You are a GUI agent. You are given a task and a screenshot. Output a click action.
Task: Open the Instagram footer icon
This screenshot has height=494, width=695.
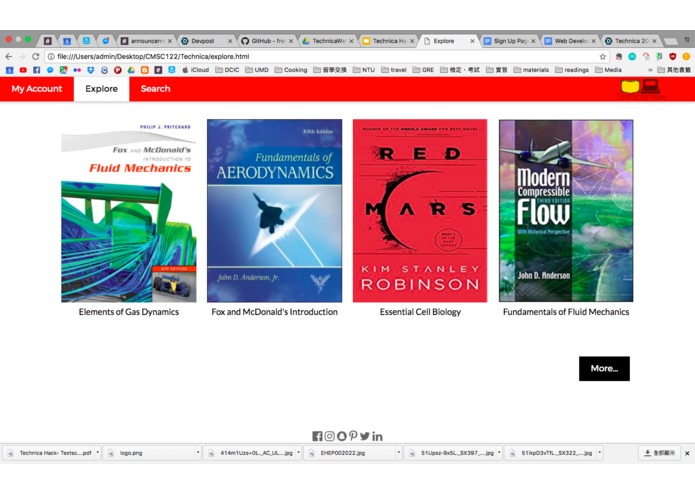329,436
